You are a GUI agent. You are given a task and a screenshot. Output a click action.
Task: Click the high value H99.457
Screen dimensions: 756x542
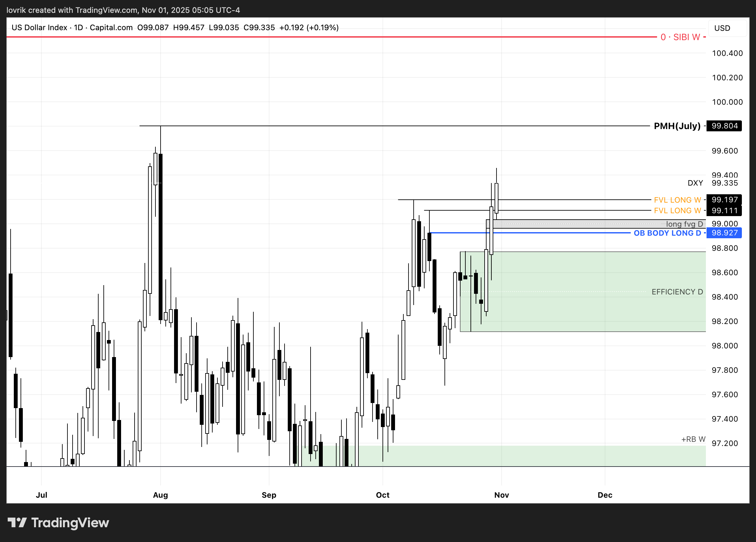click(x=189, y=28)
